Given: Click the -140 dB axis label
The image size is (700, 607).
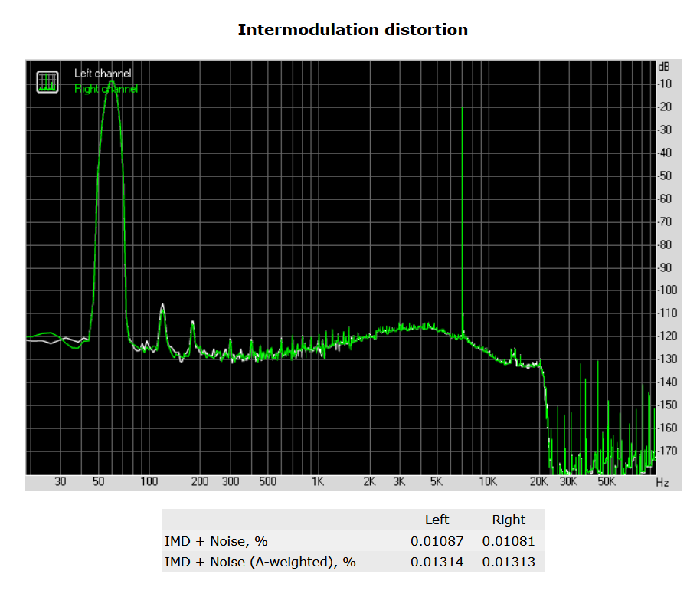Looking at the screenshot, I should pyautogui.click(x=667, y=382).
